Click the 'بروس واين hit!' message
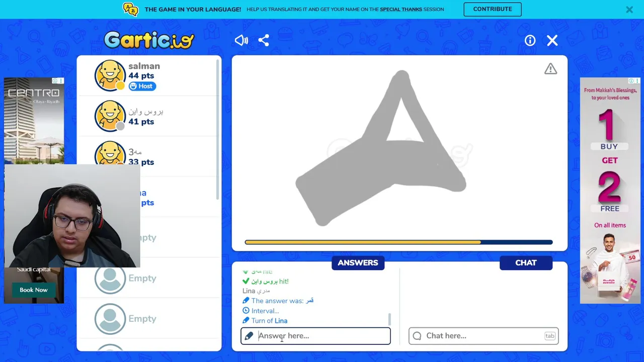This screenshot has height=362, width=644. click(270, 282)
